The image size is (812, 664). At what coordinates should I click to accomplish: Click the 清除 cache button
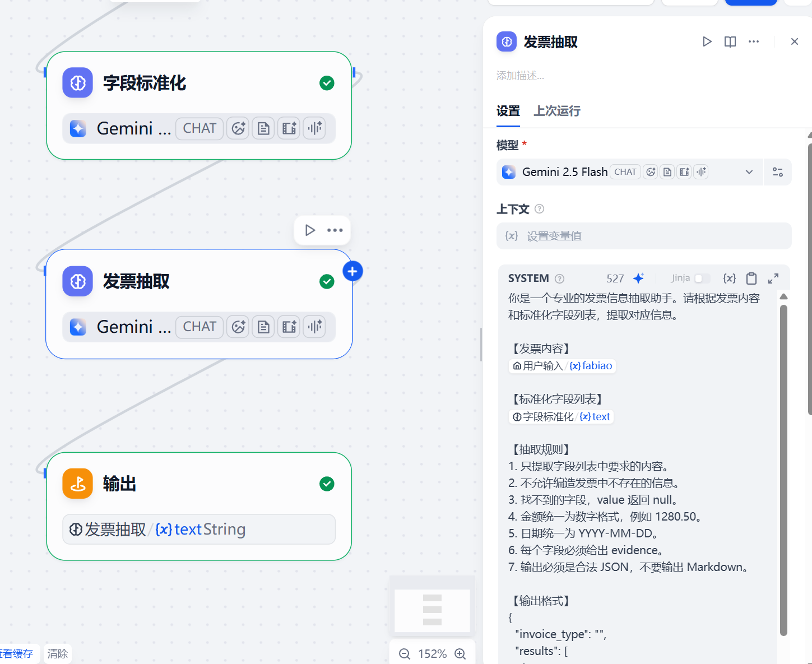[x=58, y=654]
